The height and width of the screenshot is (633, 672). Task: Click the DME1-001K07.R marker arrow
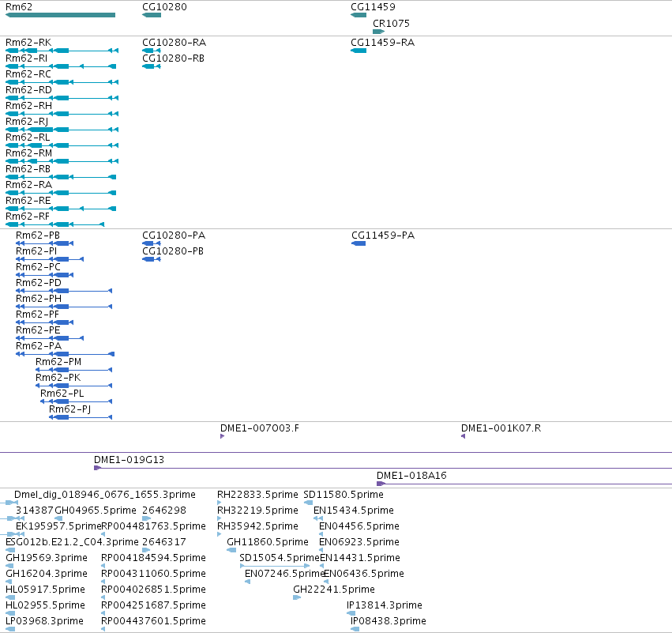click(x=464, y=436)
